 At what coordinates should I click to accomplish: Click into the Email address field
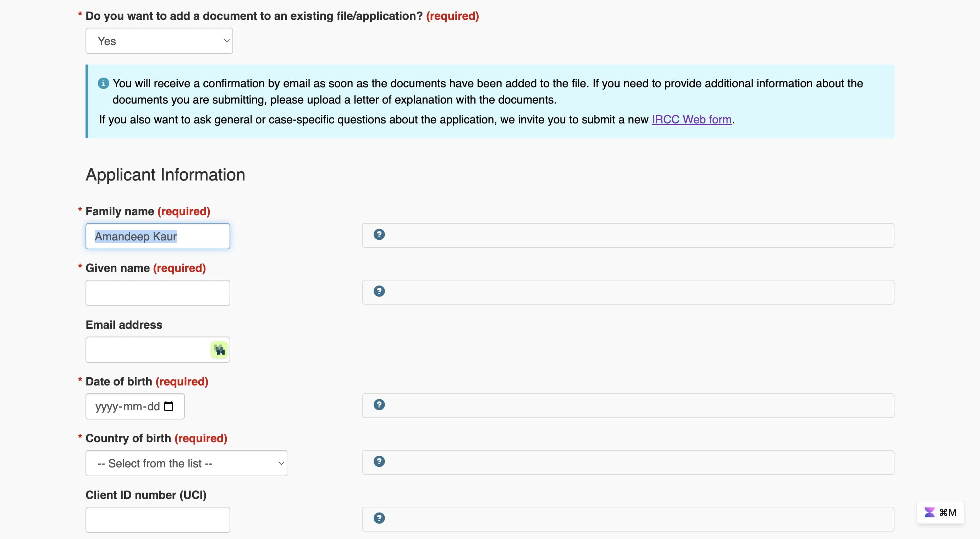coord(148,350)
